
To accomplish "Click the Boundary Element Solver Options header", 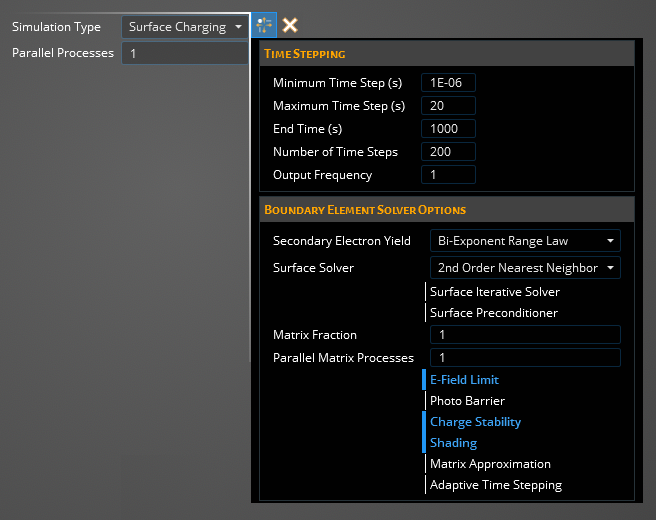I will (x=447, y=210).
